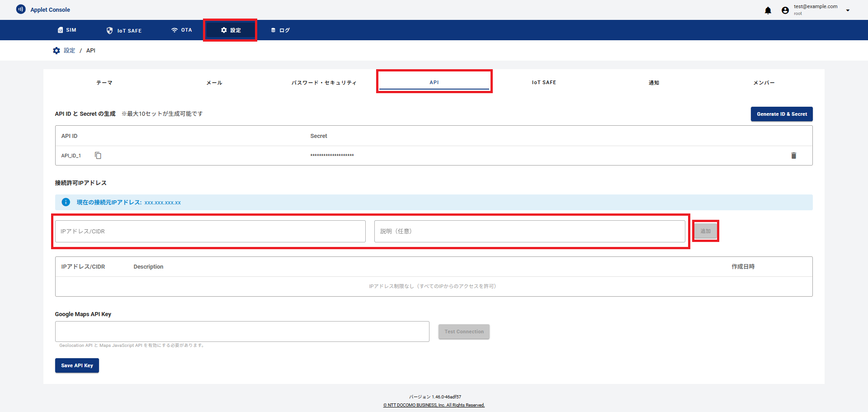Click the info icon beside current IP address

(x=66, y=202)
